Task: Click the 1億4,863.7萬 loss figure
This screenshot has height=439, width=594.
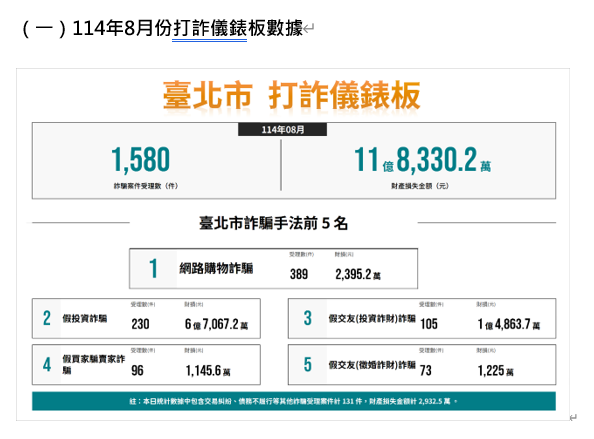Action: (509, 324)
